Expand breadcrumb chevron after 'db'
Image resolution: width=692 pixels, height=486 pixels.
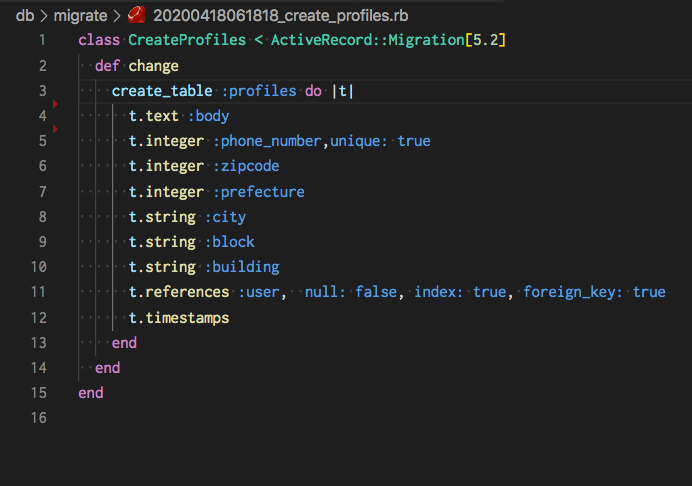44,16
